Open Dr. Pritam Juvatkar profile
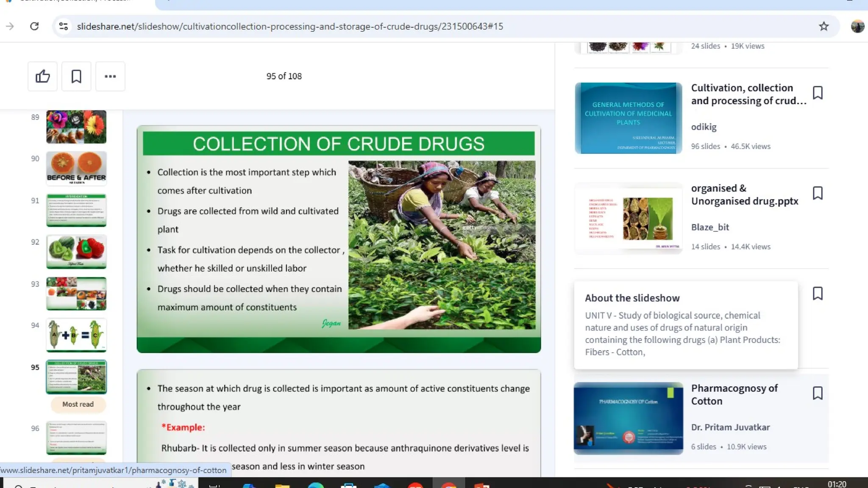Viewport: 868px width, 488px height. pyautogui.click(x=730, y=427)
